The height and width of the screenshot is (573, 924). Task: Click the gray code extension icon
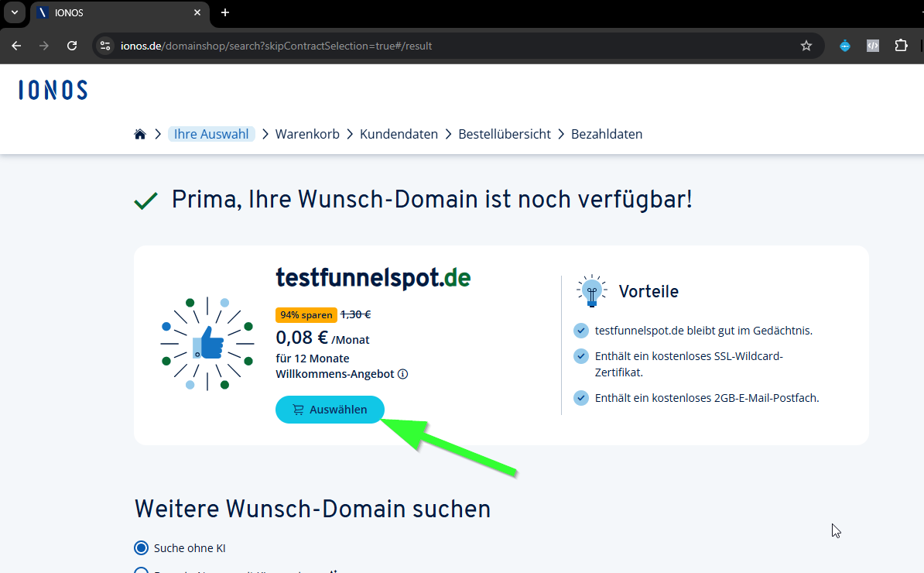coord(873,46)
